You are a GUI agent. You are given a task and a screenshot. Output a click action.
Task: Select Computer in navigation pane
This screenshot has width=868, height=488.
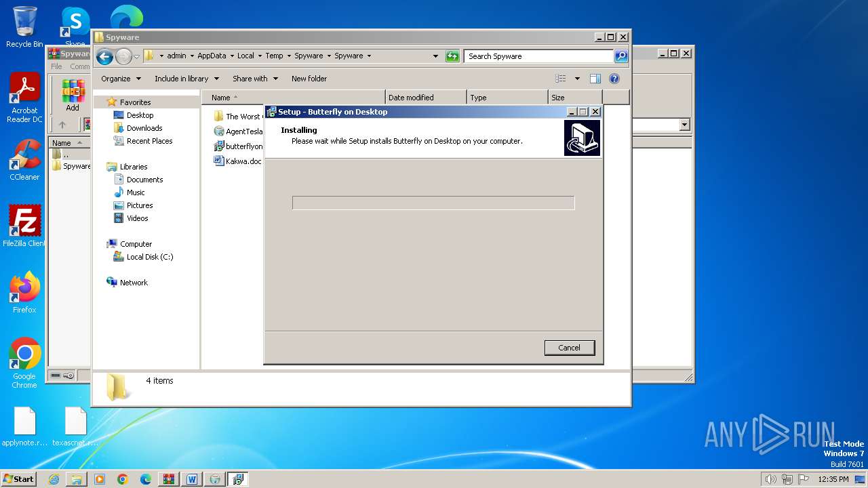[136, 244]
